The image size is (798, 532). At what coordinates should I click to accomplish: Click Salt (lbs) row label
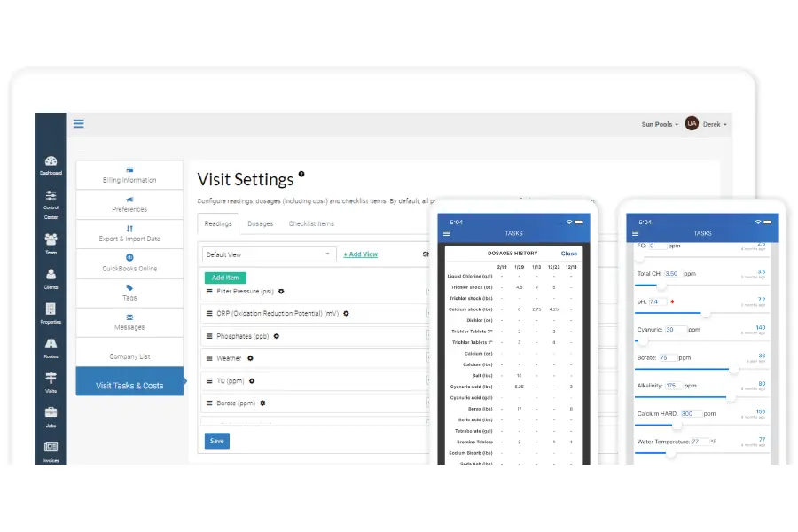coord(482,376)
